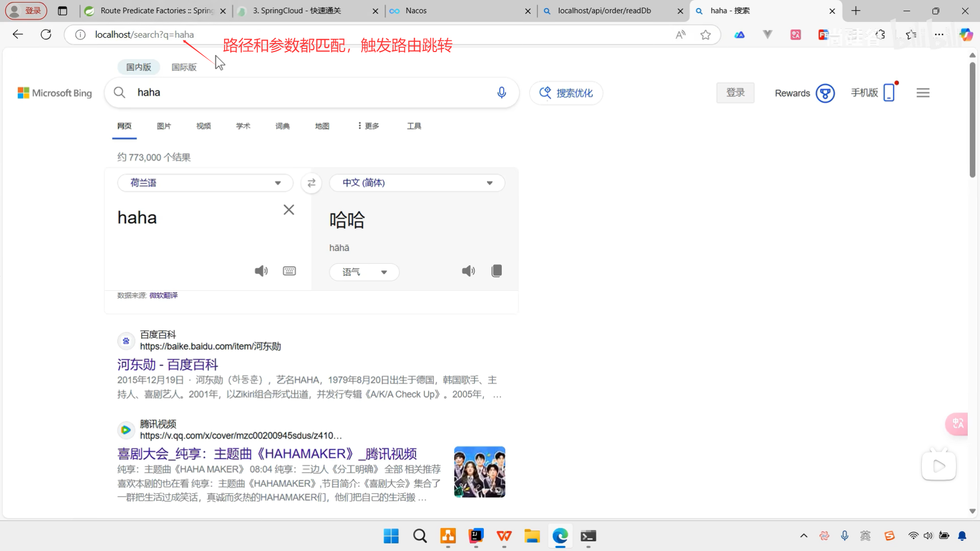This screenshot has height=551, width=980.
Task: Expand the 中文 (简体) target language dropdown
Action: 417,183
